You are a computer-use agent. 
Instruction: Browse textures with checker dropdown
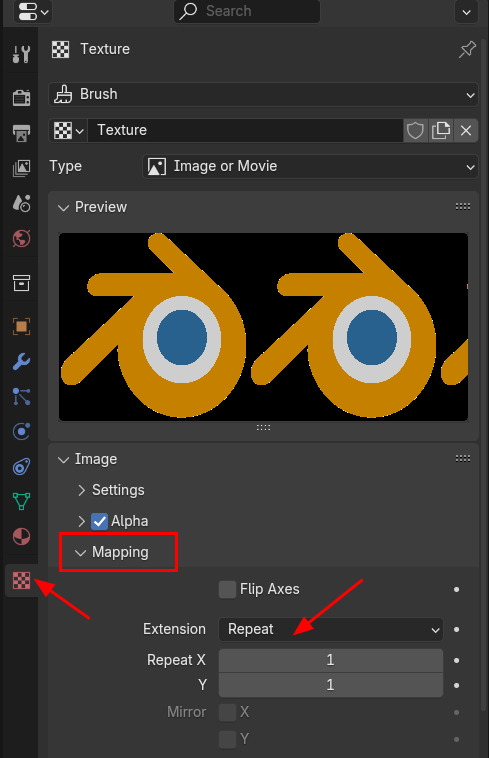coord(68,131)
